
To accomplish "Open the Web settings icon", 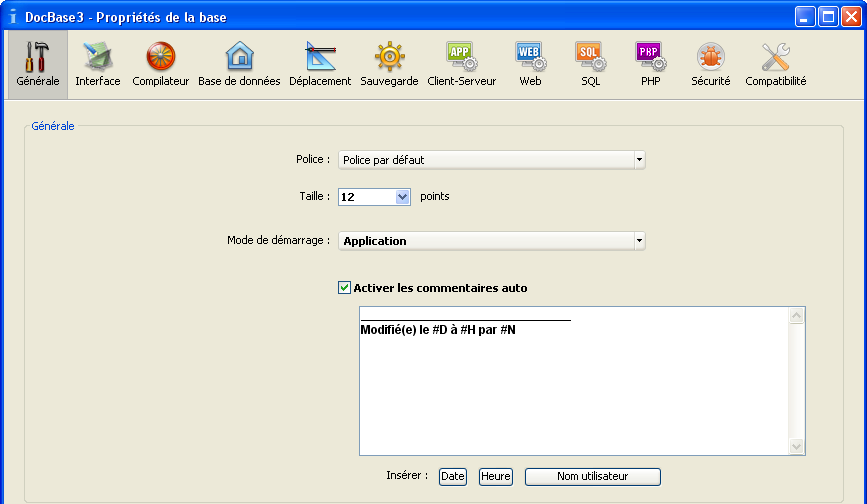I will click(530, 64).
